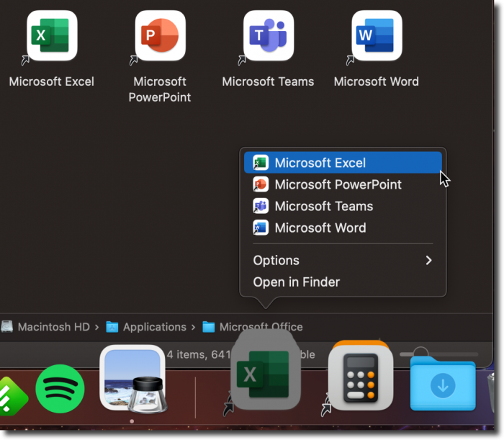Select the Microsoft Word icon in Finder
The width and height of the screenshot is (504, 440).
click(377, 36)
